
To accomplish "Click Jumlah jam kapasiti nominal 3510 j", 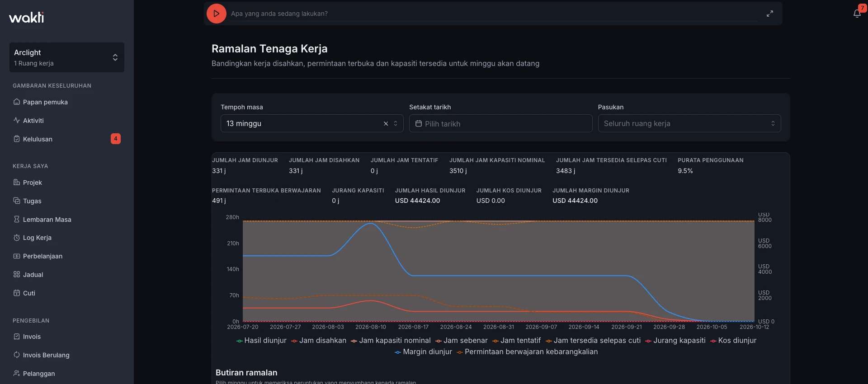I will coord(458,171).
